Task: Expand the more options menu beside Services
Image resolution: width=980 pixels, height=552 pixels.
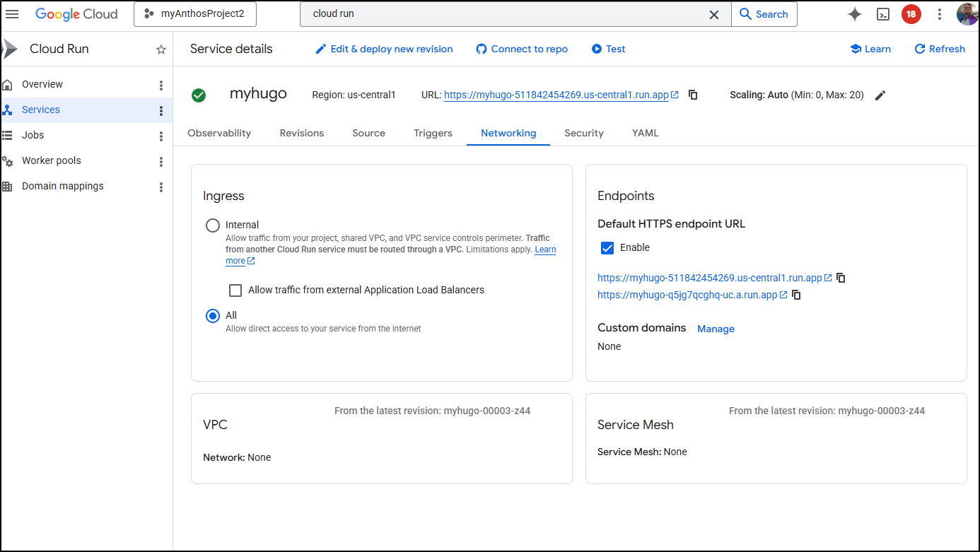Action: click(161, 110)
